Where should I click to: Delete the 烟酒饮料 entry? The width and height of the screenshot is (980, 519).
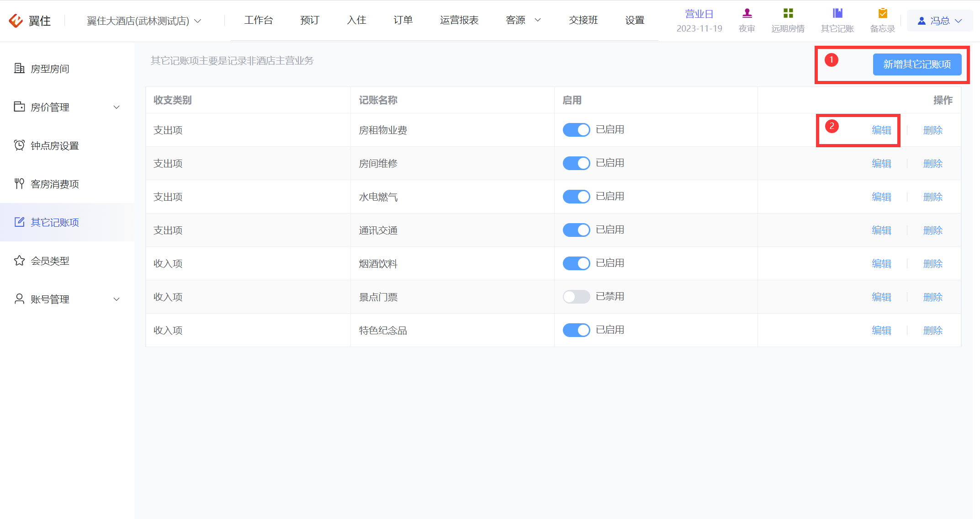933,264
